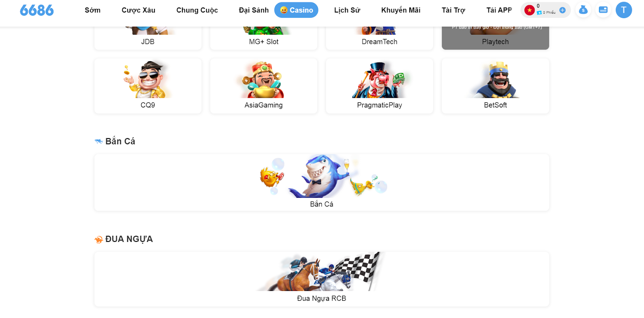Go to Cược Xâu menu
This screenshot has height=318, width=644.
click(138, 10)
